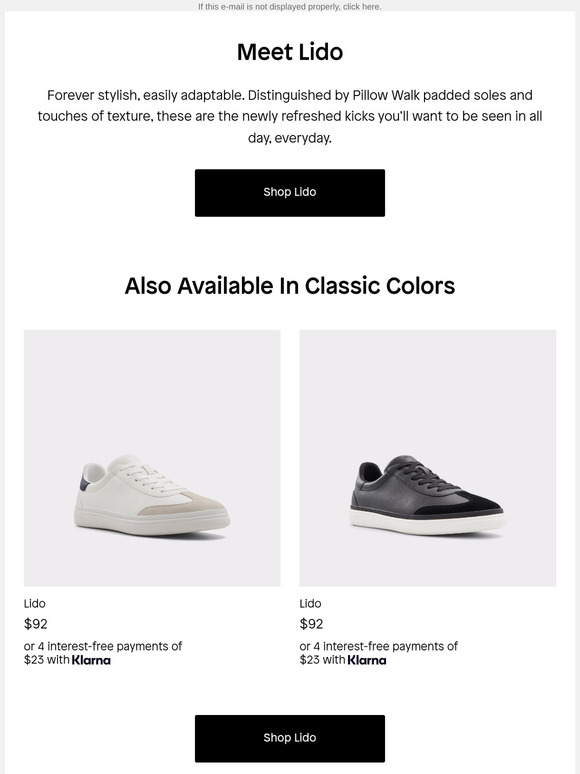The height and width of the screenshot is (774, 580).
Task: Click the $92 price under black sneaker
Action: click(x=311, y=624)
